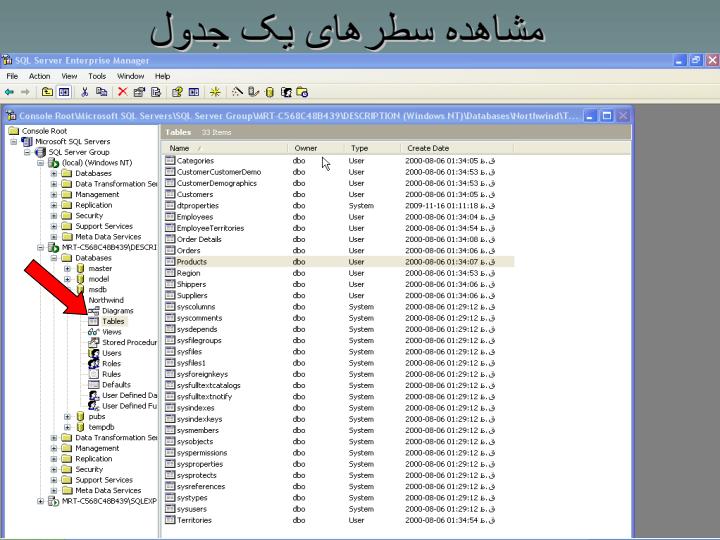Click the table icon beside sysobjects

pyautogui.click(x=170, y=441)
